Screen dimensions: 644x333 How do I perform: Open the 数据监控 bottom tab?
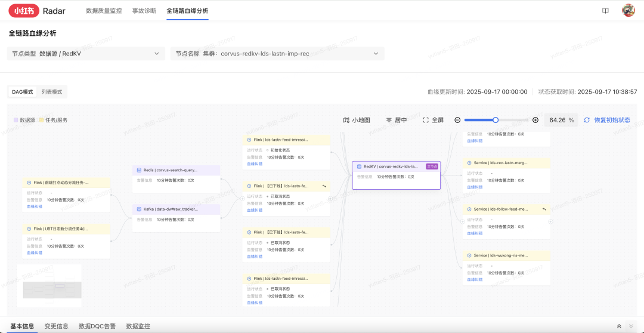click(x=138, y=326)
